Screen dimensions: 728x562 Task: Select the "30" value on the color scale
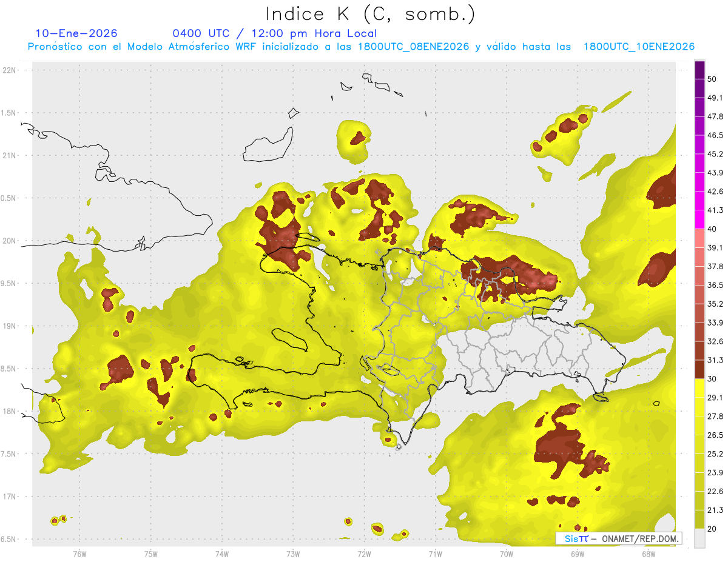713,379
